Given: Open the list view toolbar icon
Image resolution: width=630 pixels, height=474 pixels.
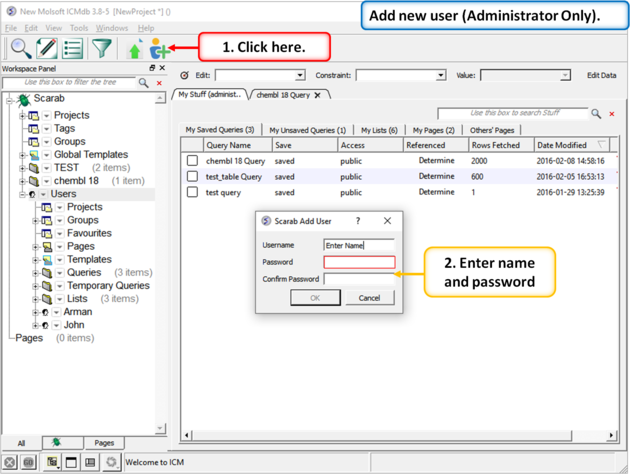Looking at the screenshot, I should [x=73, y=48].
